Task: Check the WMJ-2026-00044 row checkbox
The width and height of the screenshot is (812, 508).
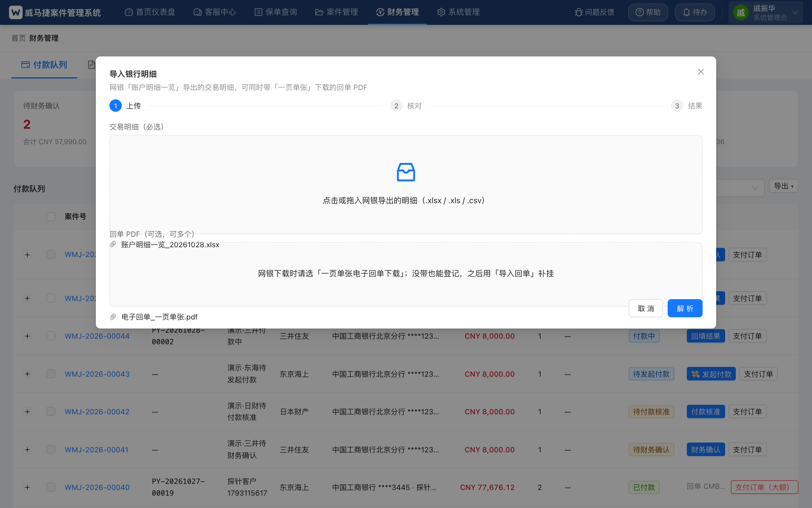Action: tap(51, 336)
